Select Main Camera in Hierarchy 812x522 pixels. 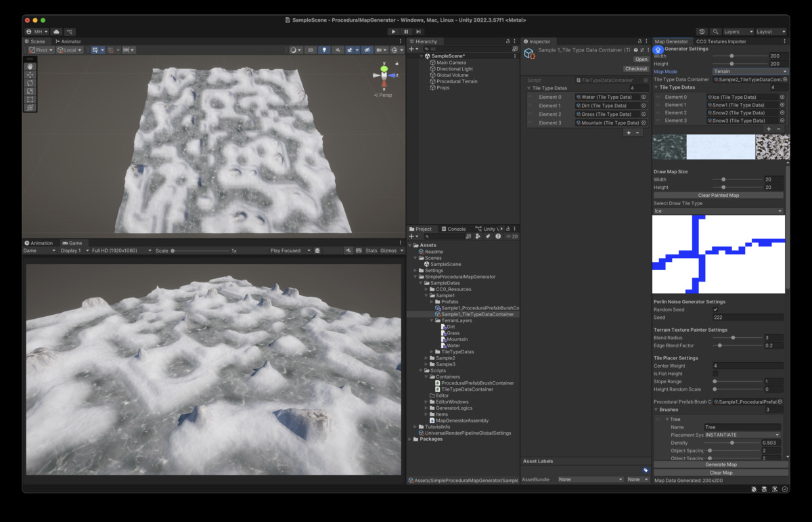tap(451, 62)
